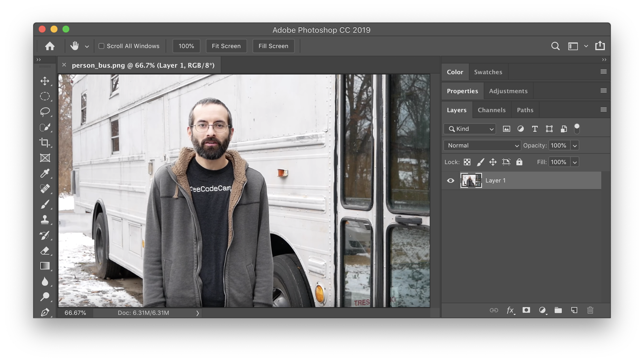Click the Fit Screen button
644x362 pixels.
226,46
